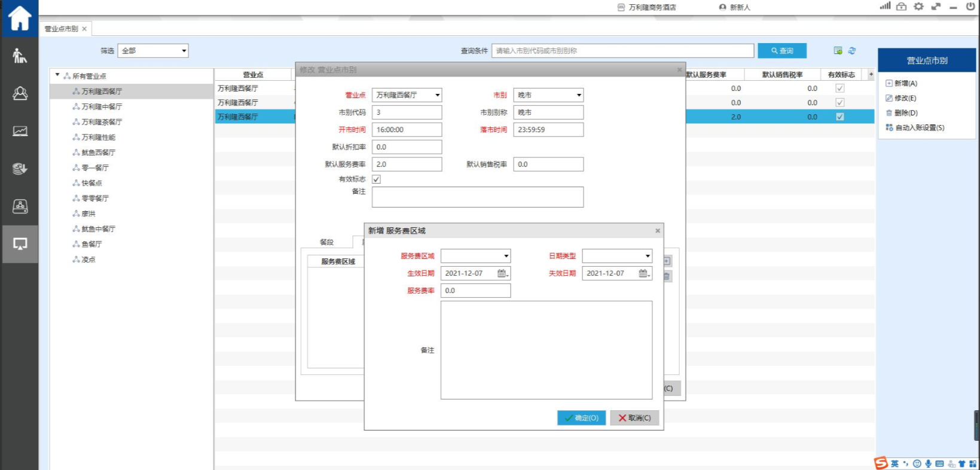Click the export icon next to refresh
This screenshot has height=470, width=980.
click(x=838, y=51)
